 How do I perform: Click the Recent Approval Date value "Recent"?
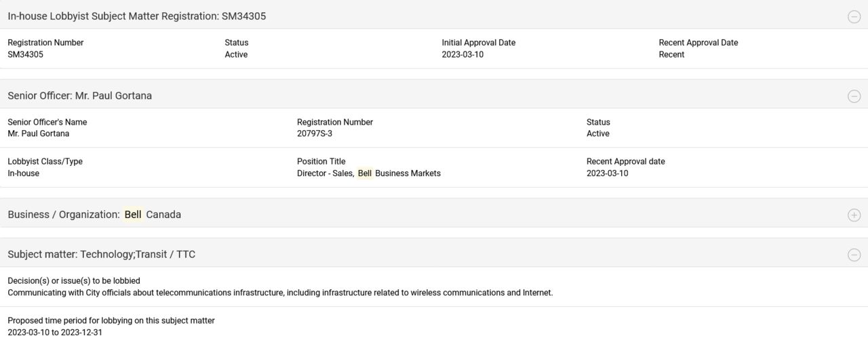coord(671,55)
